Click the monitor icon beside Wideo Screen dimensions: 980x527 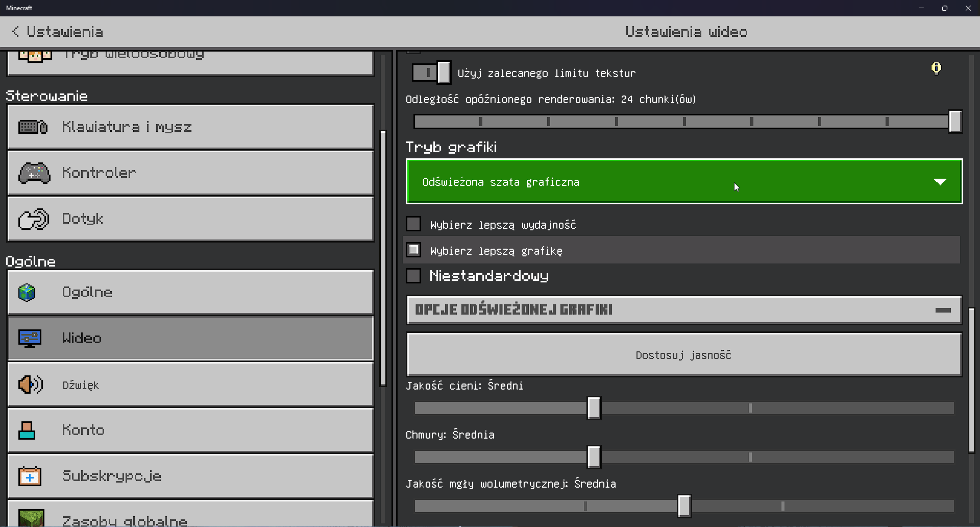pyautogui.click(x=30, y=338)
